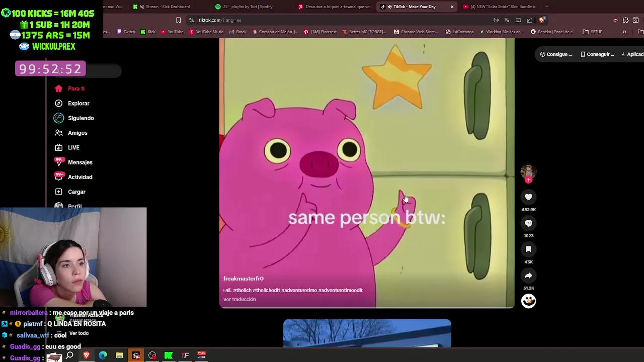The width and height of the screenshot is (644, 362).
Task: Click Ver traducción under the caption
Action: (239, 299)
